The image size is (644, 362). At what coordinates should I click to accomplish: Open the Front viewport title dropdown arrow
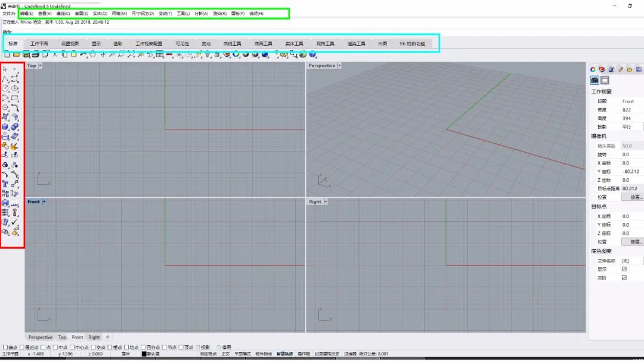point(44,202)
